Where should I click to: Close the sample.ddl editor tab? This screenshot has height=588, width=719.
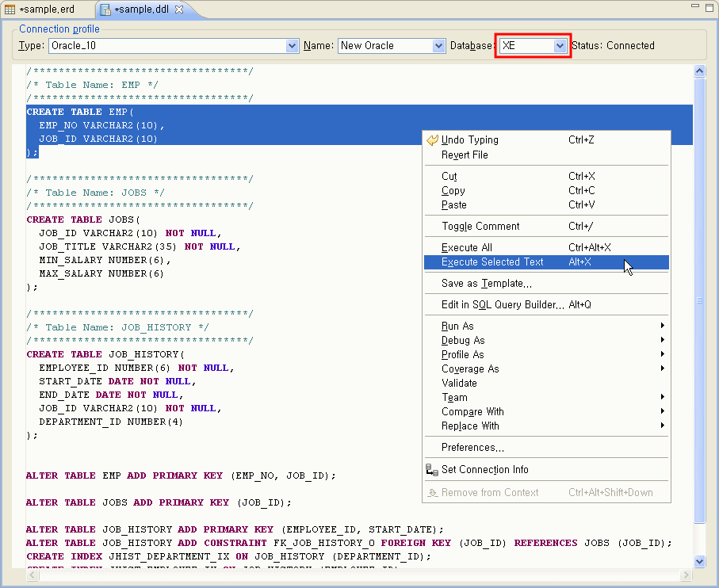click(x=179, y=10)
